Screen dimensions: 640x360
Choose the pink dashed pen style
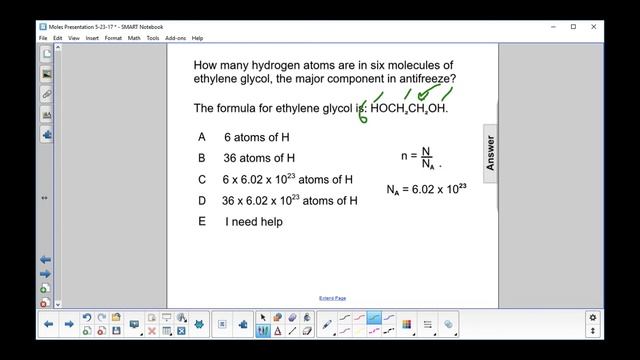[374, 331]
